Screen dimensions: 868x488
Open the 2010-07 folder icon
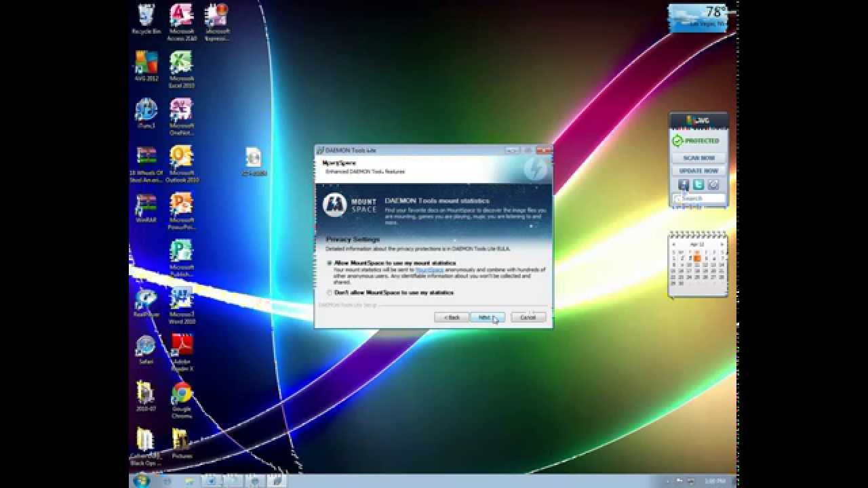click(x=146, y=396)
